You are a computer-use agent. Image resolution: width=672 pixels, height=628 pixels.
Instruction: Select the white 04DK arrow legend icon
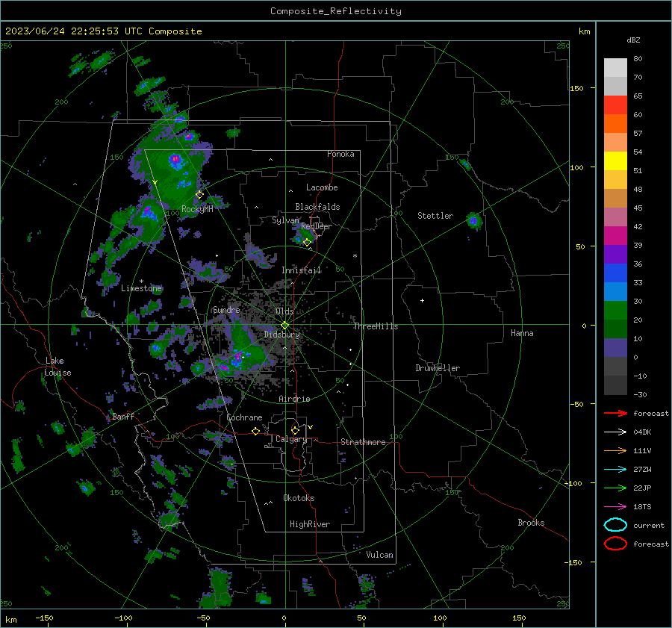point(615,432)
